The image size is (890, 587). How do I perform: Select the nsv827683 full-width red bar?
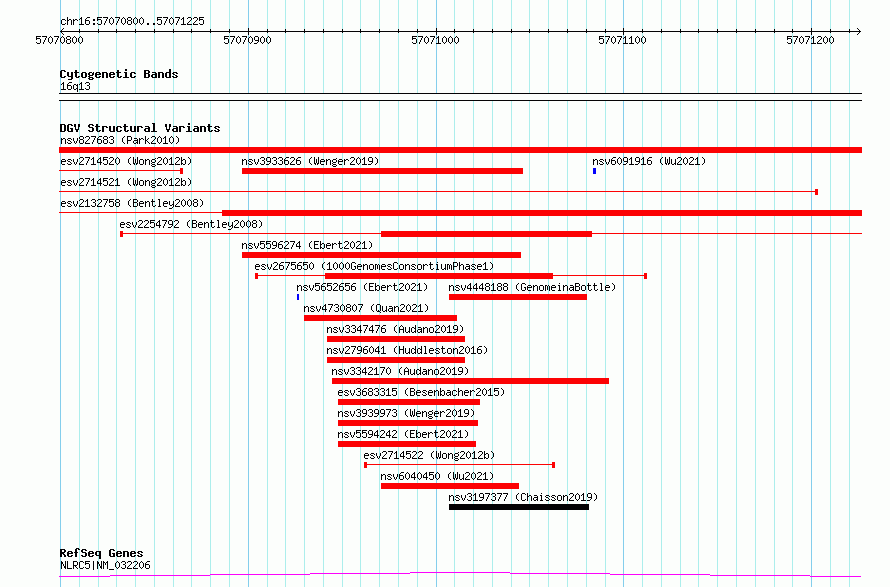(460, 150)
